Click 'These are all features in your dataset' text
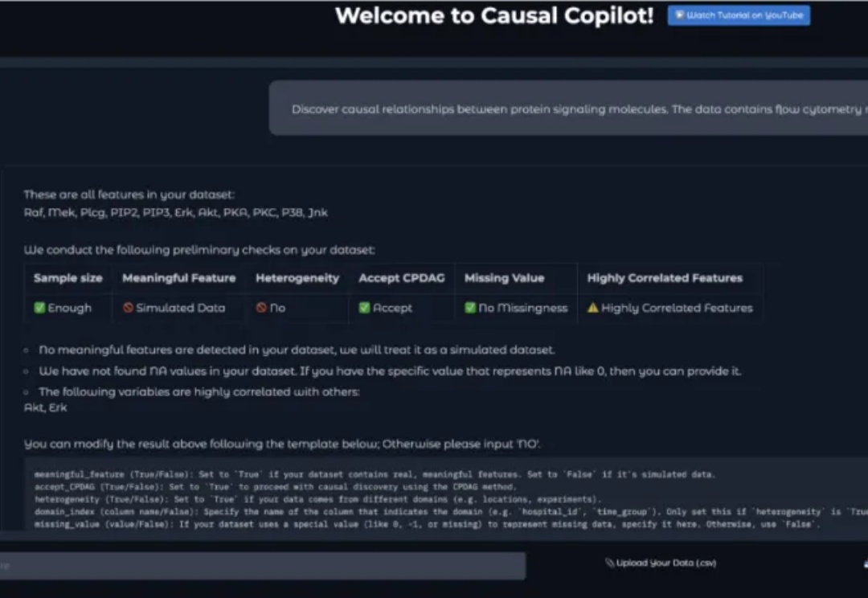This screenshot has height=598, width=868. coord(129,195)
